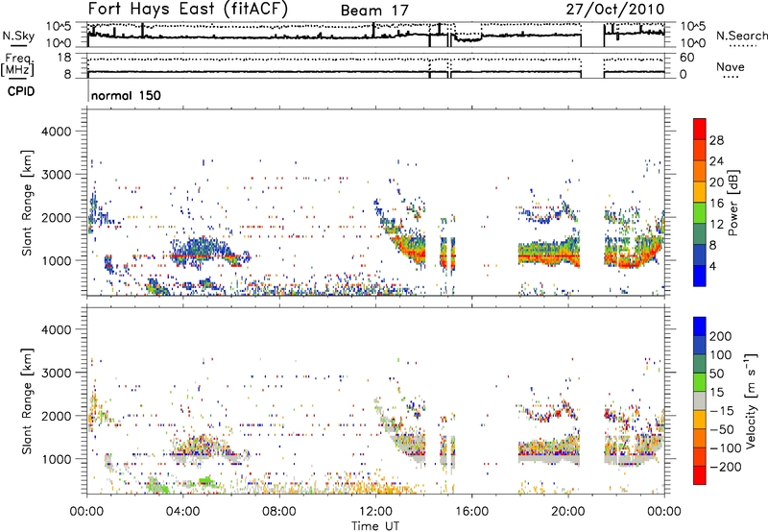Viewport: 768px width, 532px height.
Task: Click 'Slant Range [km]' label of power panel
Action: click(x=27, y=203)
